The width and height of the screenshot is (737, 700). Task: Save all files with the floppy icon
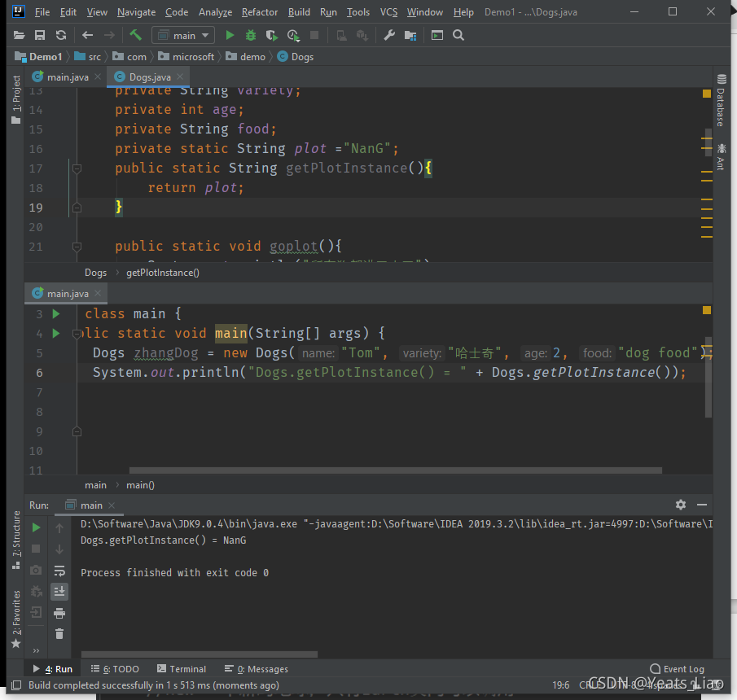pos(40,35)
